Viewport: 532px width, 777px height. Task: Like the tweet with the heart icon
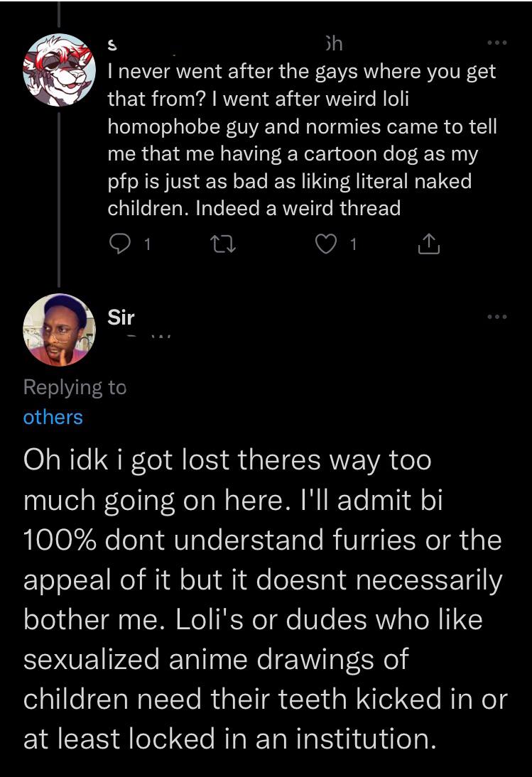tap(325, 244)
